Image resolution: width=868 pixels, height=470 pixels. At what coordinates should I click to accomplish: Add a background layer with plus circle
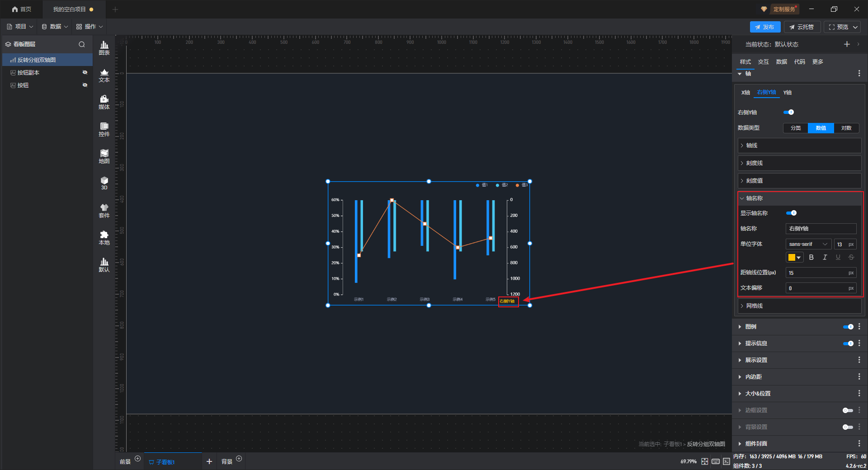tap(239, 459)
